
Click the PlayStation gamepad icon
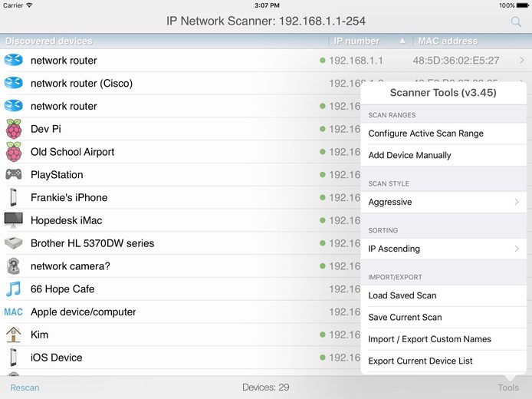click(x=14, y=174)
